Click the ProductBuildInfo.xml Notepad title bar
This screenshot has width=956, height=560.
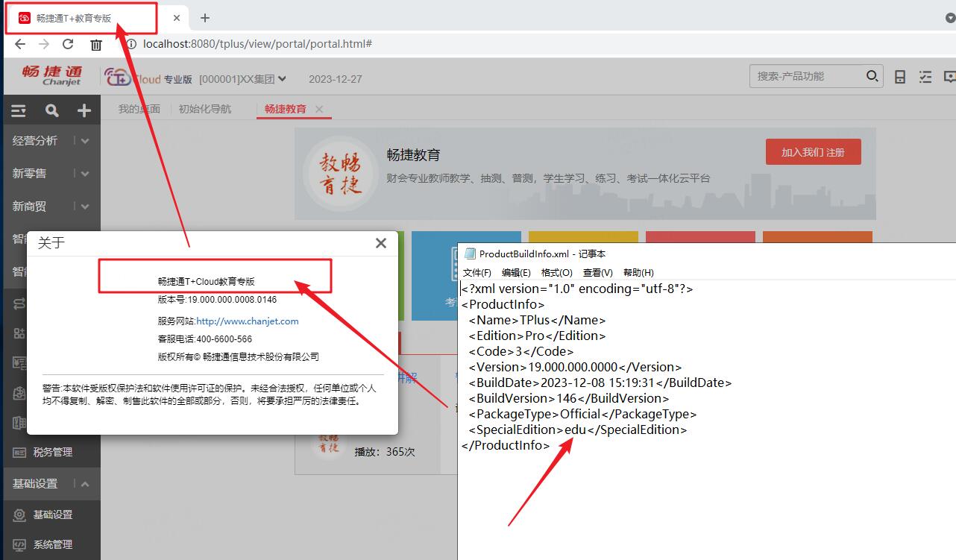click(707, 254)
